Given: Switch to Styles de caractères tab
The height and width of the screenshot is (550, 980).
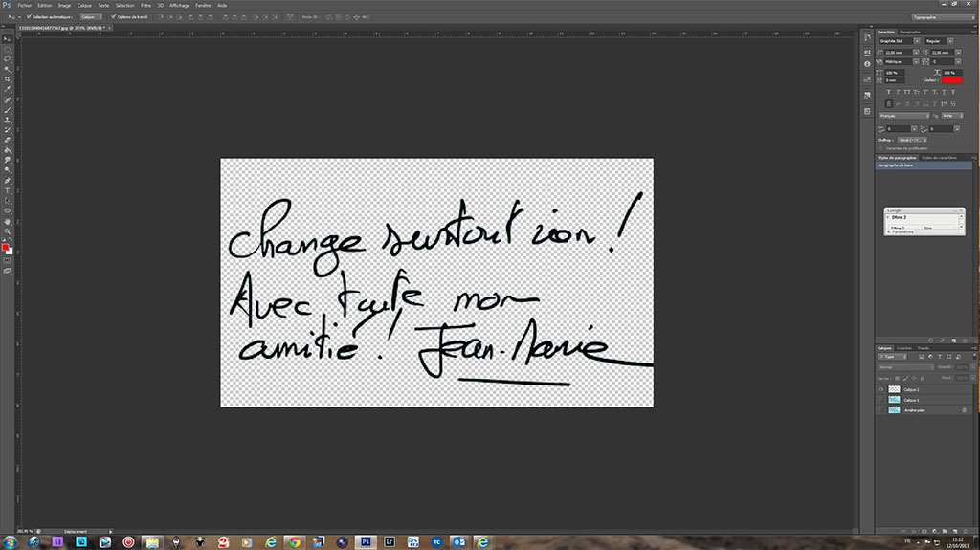Looking at the screenshot, I should point(939,158).
